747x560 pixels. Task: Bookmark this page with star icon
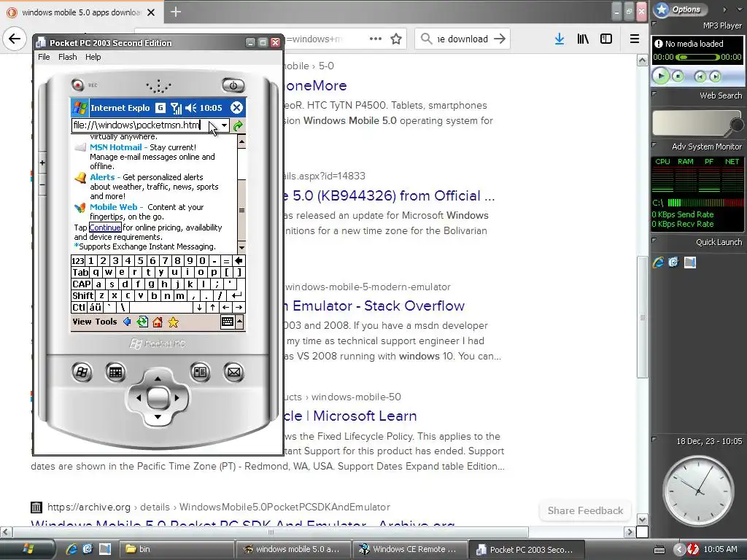tap(396, 39)
